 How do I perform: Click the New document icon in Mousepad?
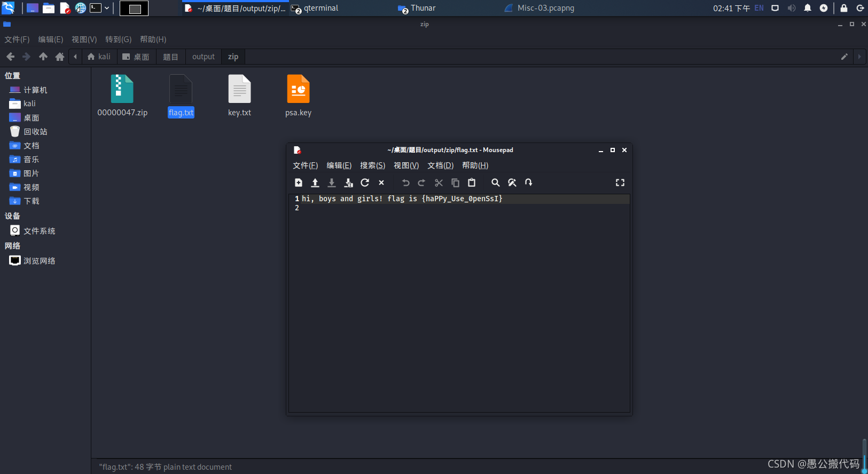(x=299, y=183)
